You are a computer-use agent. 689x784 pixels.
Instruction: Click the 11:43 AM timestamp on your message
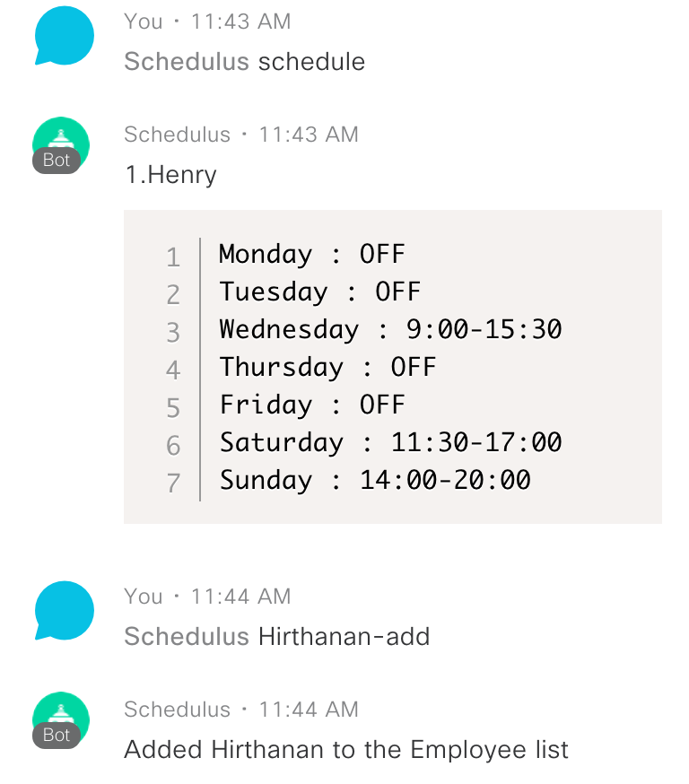pos(241,22)
